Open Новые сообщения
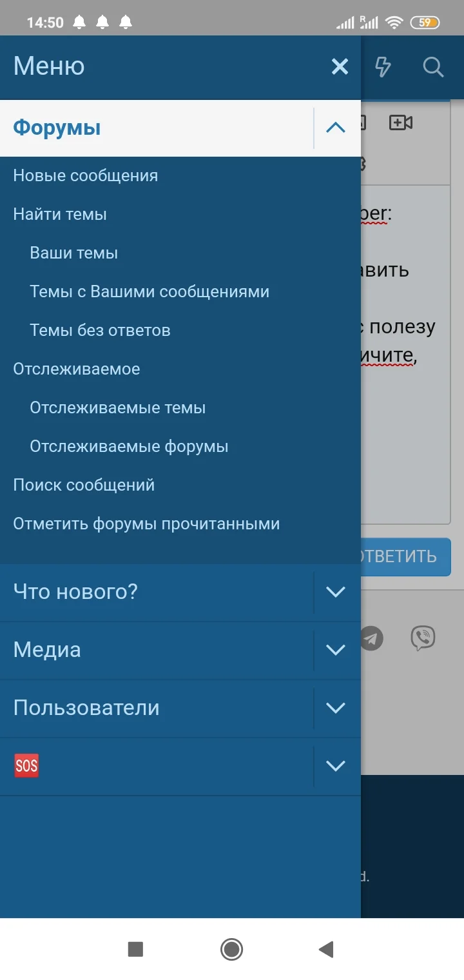This screenshot has height=980, width=464. 84,175
